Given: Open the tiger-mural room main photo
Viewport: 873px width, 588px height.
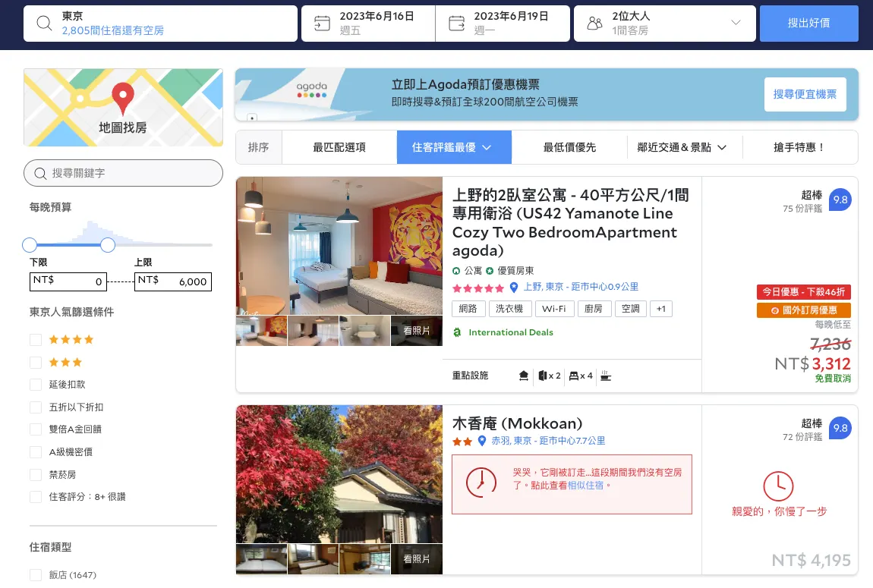Looking at the screenshot, I should 339,246.
